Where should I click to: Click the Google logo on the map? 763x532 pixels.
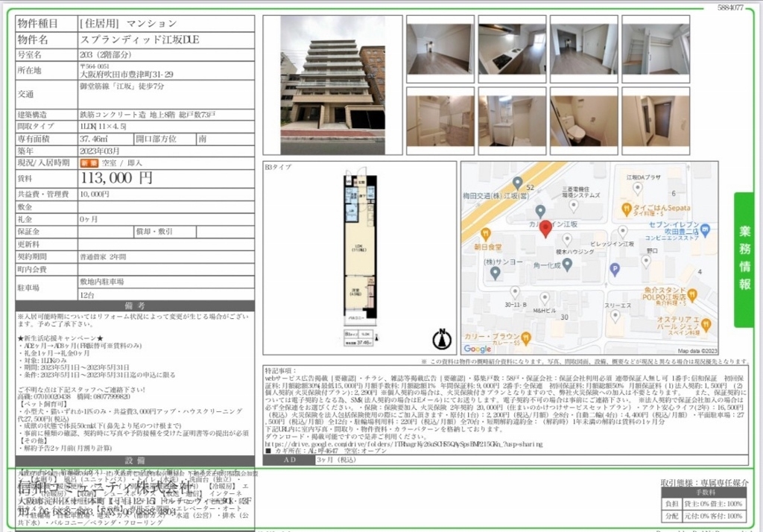click(478, 349)
